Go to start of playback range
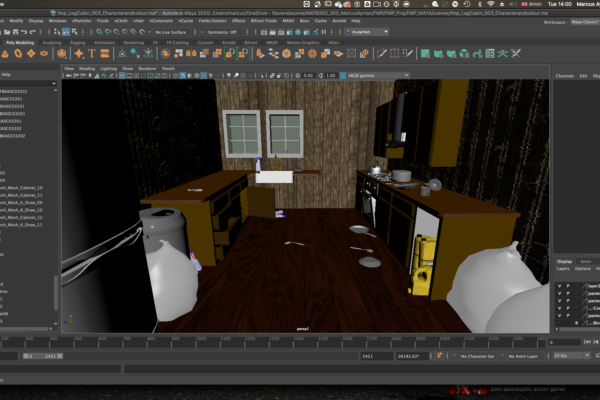The width and height of the screenshot is (600, 400). pyautogui.click(x=587, y=342)
